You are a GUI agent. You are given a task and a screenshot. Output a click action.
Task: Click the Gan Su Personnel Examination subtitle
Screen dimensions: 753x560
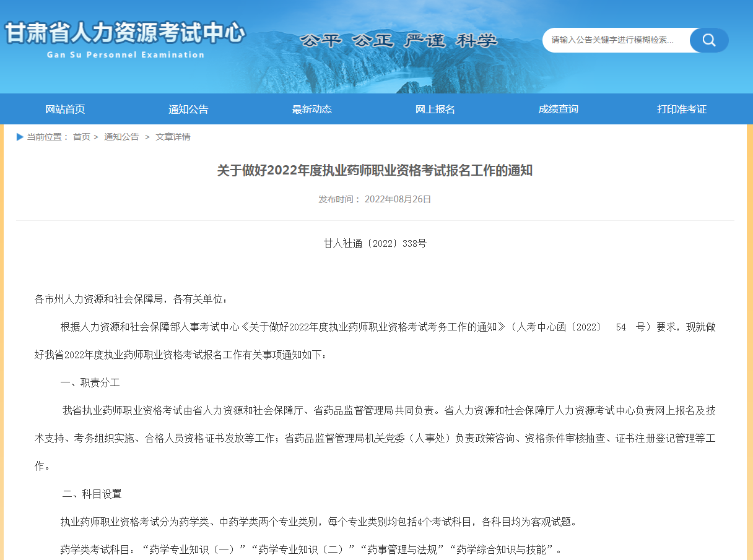click(x=126, y=54)
